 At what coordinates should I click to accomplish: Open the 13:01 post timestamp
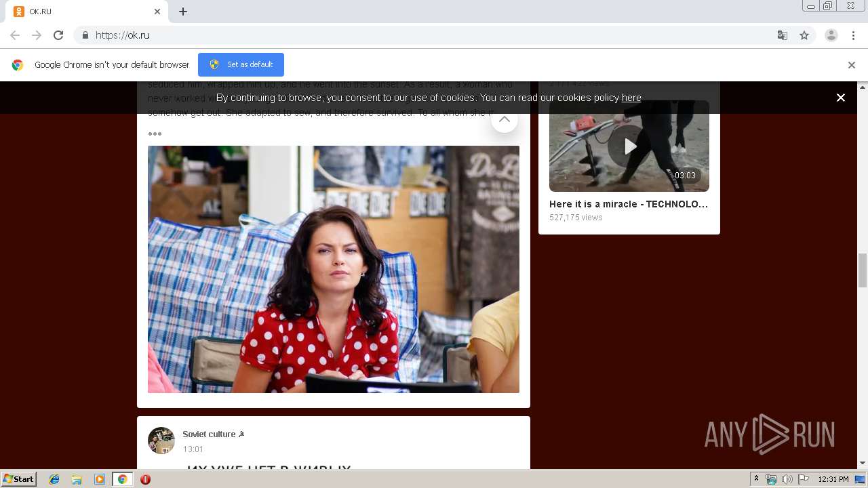(193, 449)
